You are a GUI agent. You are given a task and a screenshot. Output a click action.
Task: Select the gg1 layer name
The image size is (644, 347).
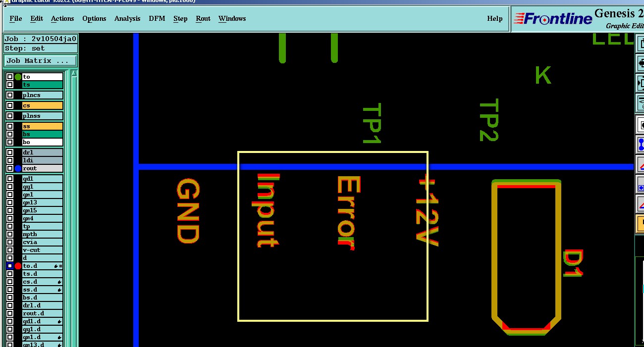43,187
